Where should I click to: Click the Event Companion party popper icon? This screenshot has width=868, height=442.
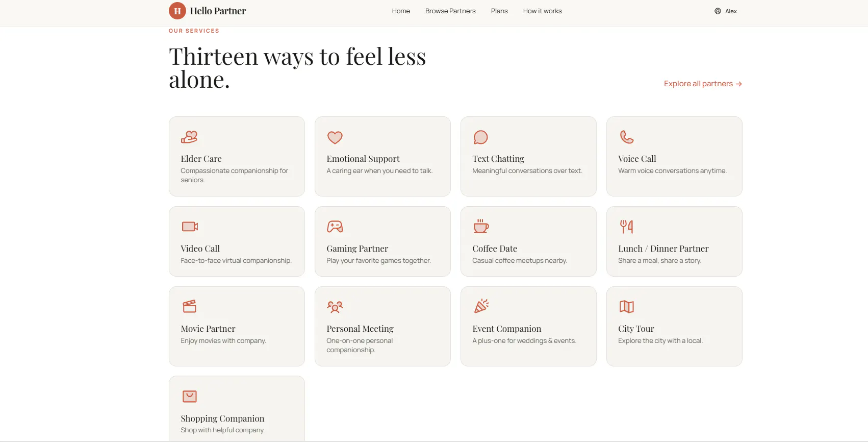[x=481, y=306]
